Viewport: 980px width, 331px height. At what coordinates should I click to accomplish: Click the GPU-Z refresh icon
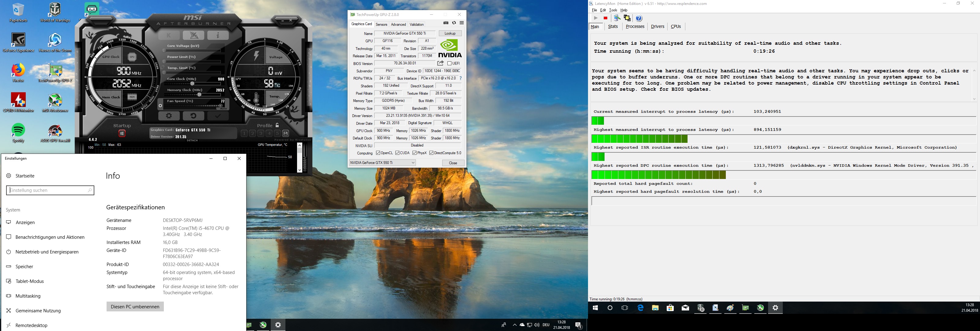click(454, 23)
